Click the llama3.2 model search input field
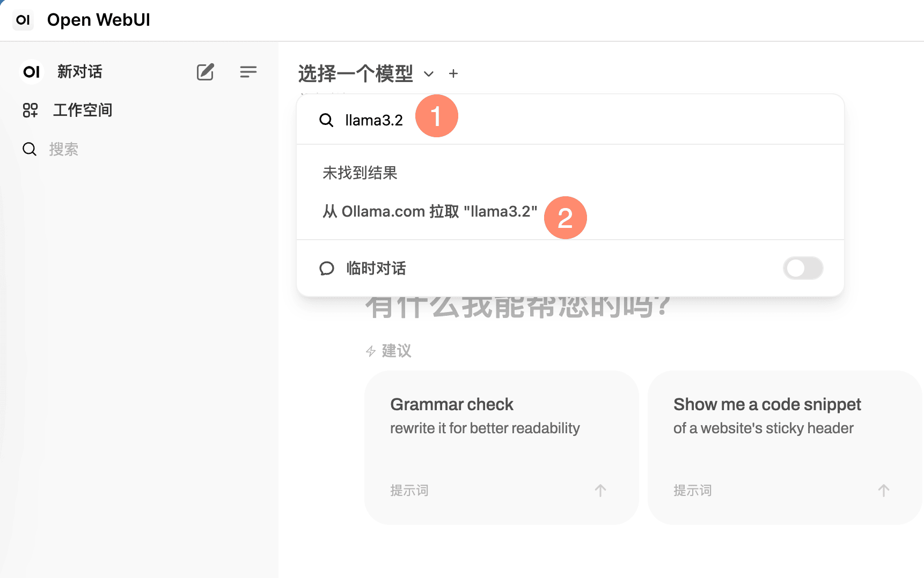This screenshot has height=578, width=924. 374,120
